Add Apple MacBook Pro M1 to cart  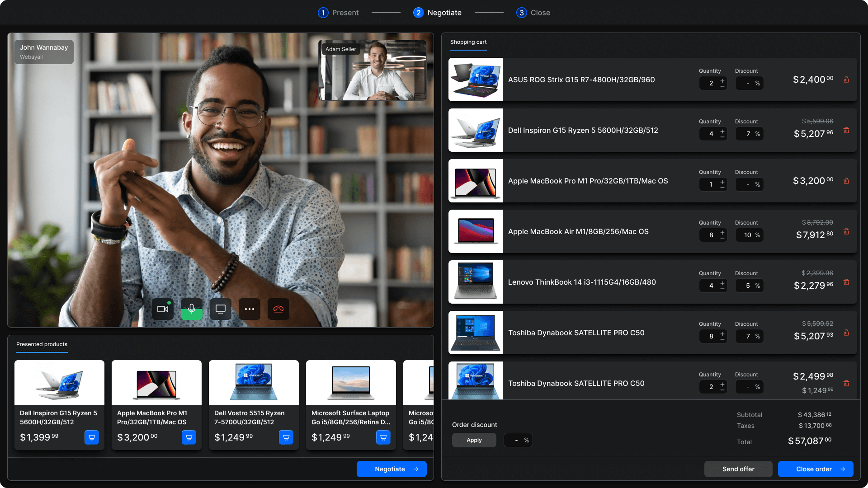189,437
